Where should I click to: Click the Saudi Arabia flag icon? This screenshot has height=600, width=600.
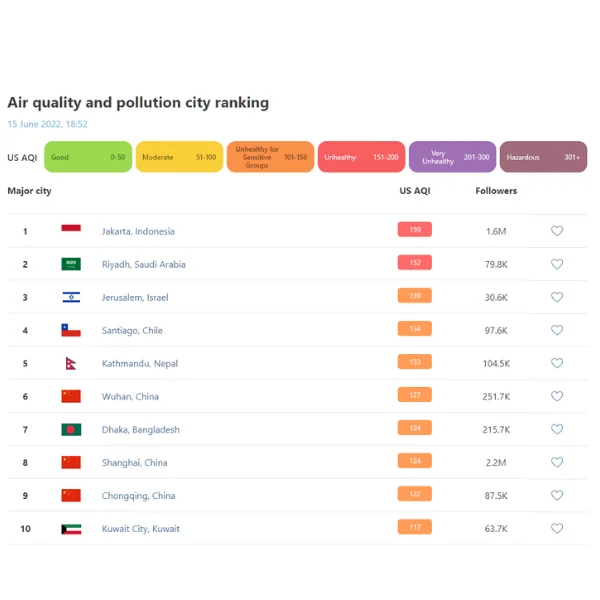(x=71, y=264)
